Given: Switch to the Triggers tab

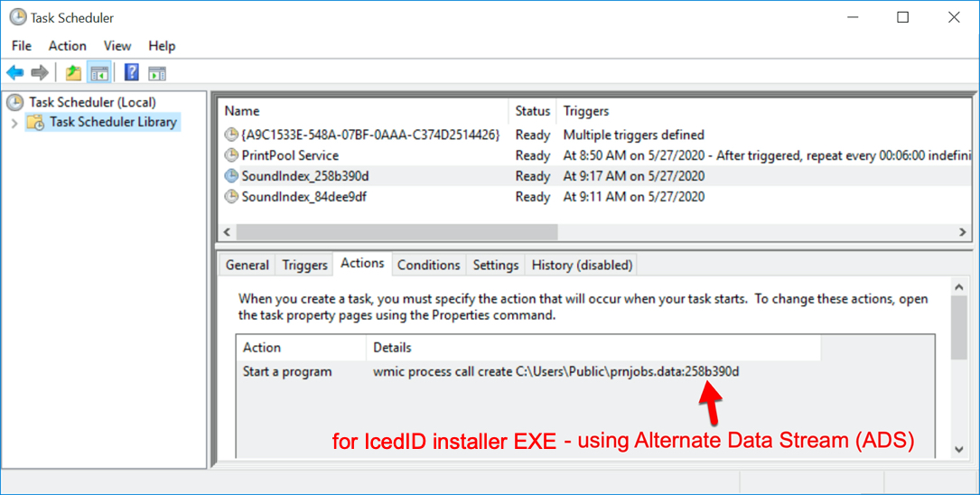Looking at the screenshot, I should [x=304, y=265].
